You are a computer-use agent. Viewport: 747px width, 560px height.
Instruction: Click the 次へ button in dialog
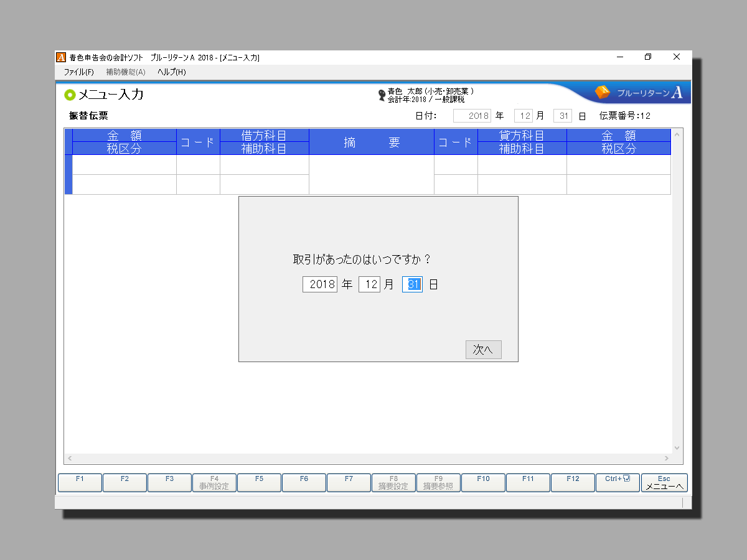click(483, 350)
